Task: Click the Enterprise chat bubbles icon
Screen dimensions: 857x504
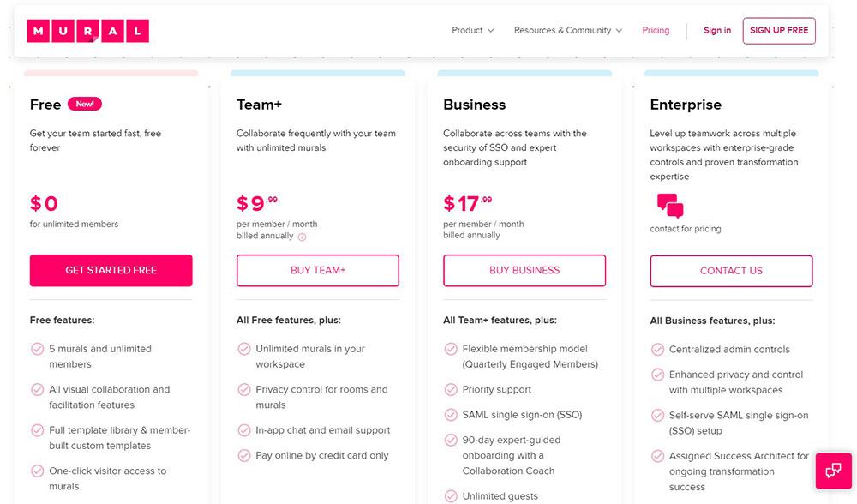Action: (670, 206)
